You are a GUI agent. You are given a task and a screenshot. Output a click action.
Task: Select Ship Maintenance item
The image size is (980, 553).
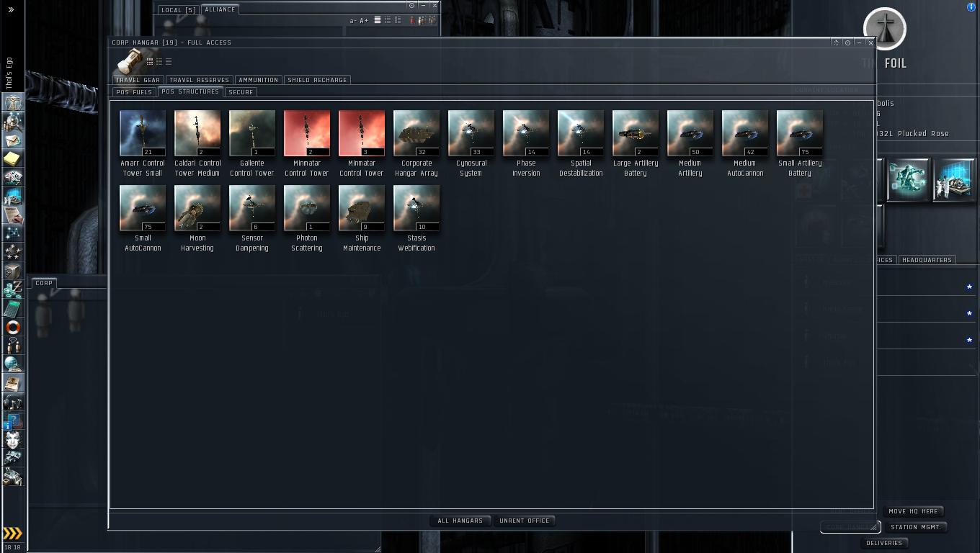coord(362,218)
